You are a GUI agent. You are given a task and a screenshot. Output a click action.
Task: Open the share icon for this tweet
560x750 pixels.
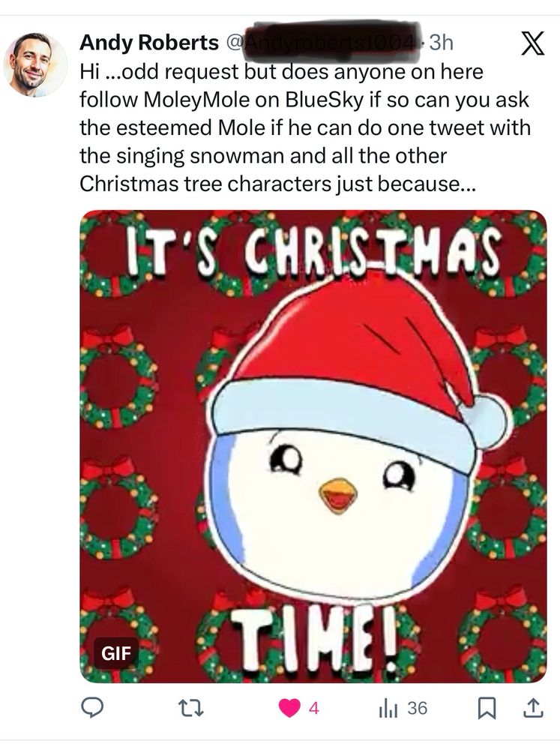(x=532, y=708)
